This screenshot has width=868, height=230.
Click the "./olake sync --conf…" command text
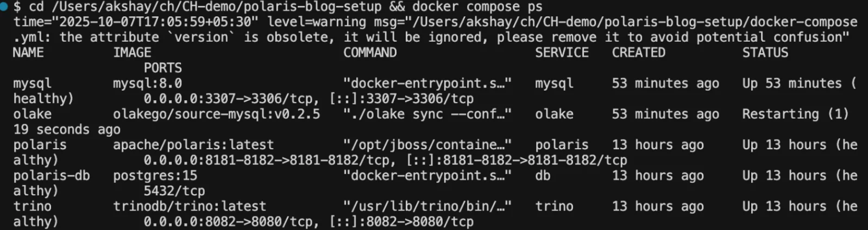427,114
